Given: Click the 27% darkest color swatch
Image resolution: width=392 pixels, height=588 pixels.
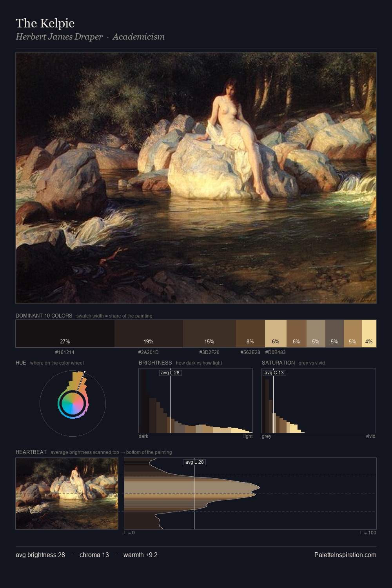Looking at the screenshot, I should (65, 334).
